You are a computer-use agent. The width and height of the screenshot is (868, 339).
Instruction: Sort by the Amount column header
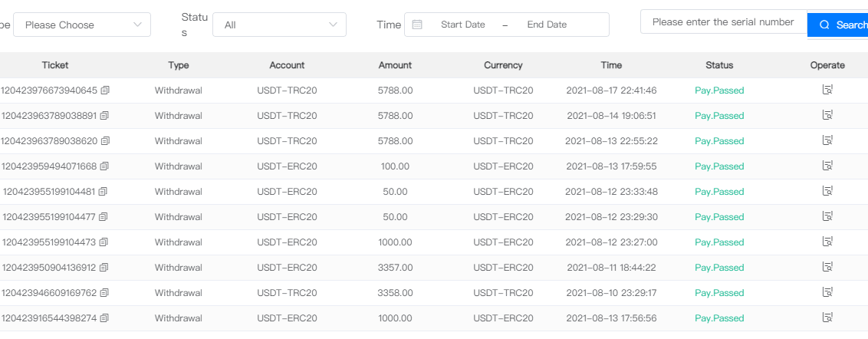click(395, 65)
